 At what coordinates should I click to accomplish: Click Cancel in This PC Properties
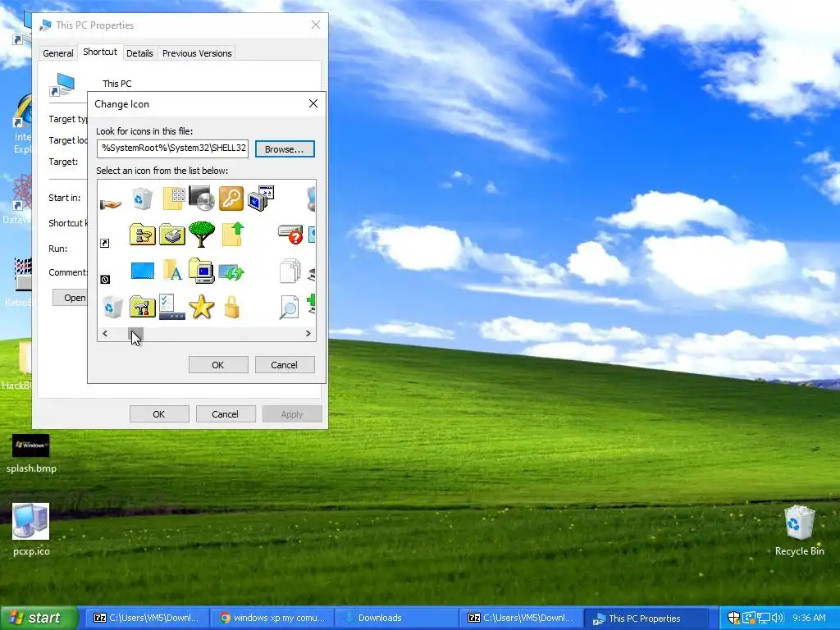pos(225,414)
